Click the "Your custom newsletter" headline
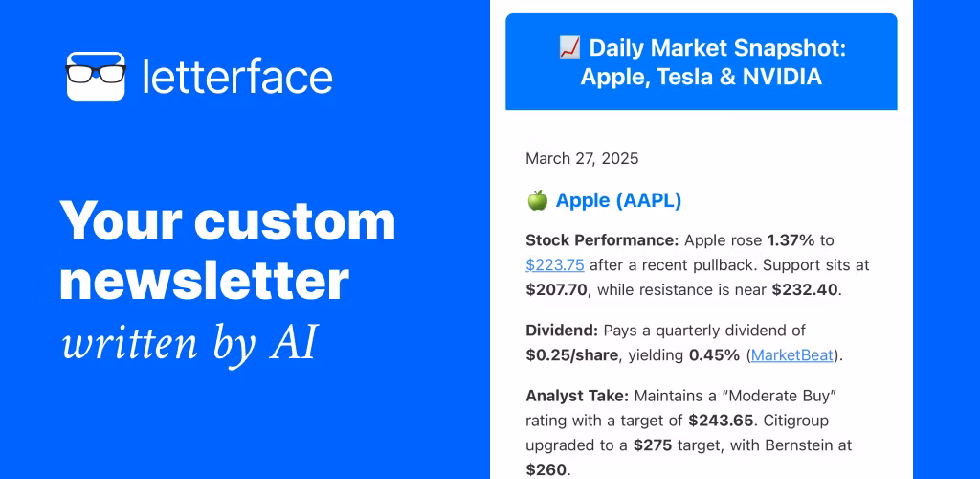This screenshot has width=980, height=479. point(228,251)
